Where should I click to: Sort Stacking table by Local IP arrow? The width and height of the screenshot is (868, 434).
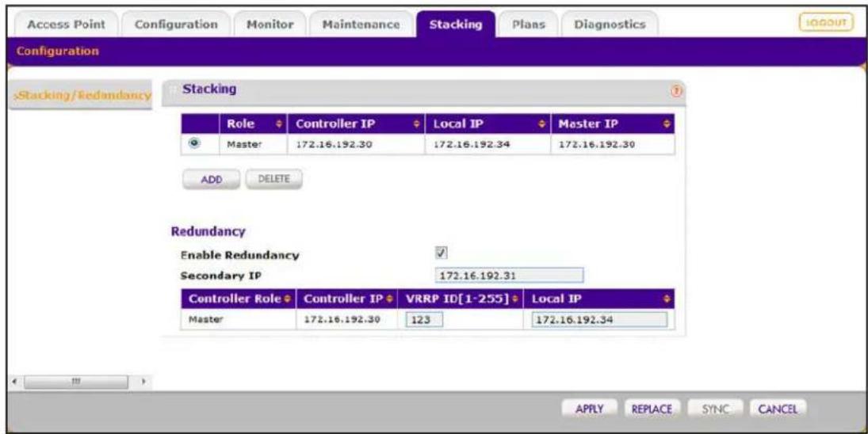[x=542, y=124]
